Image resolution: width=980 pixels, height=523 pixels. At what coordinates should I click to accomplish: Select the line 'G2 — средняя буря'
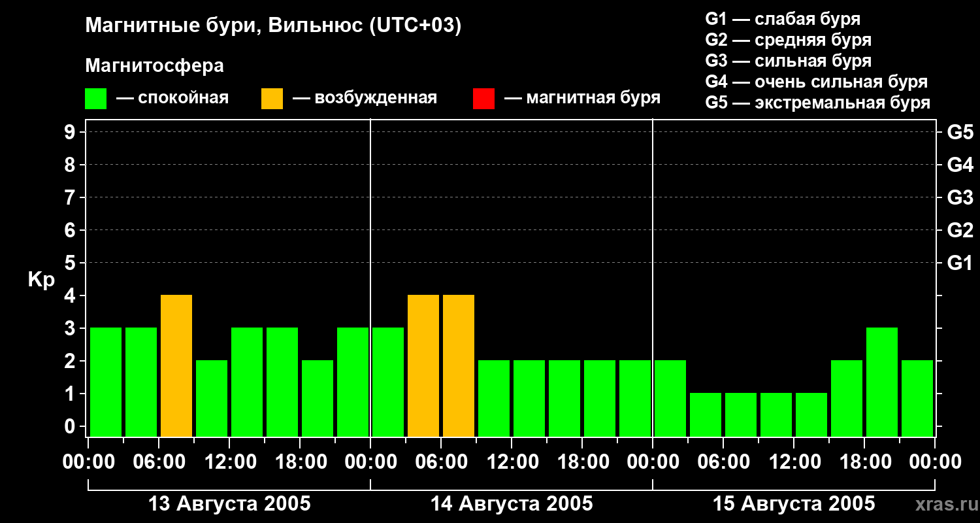pos(788,40)
